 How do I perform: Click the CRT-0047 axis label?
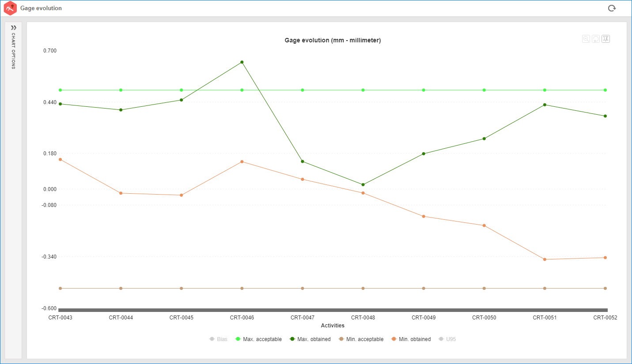pyautogui.click(x=303, y=318)
